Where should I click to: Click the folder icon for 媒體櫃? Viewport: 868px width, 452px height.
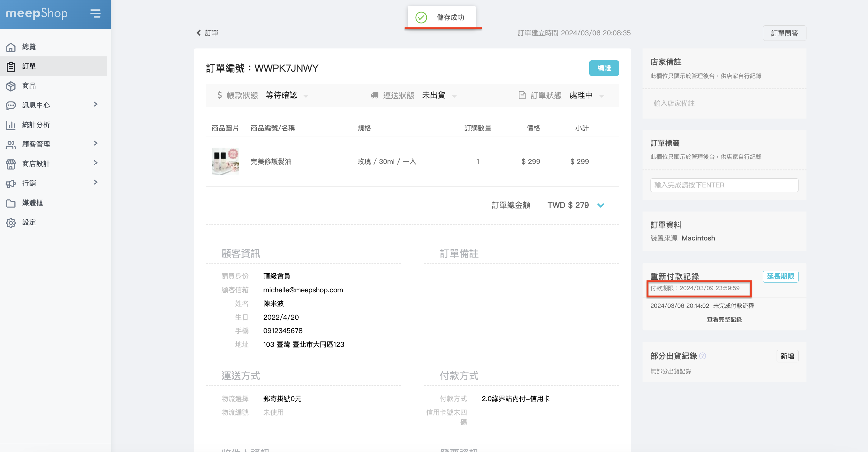11,203
